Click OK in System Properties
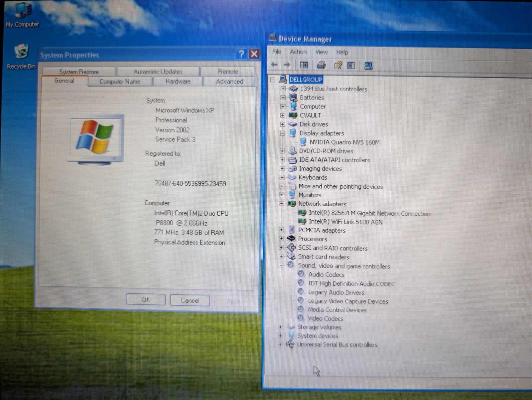The height and width of the screenshot is (400, 532). pos(146,300)
